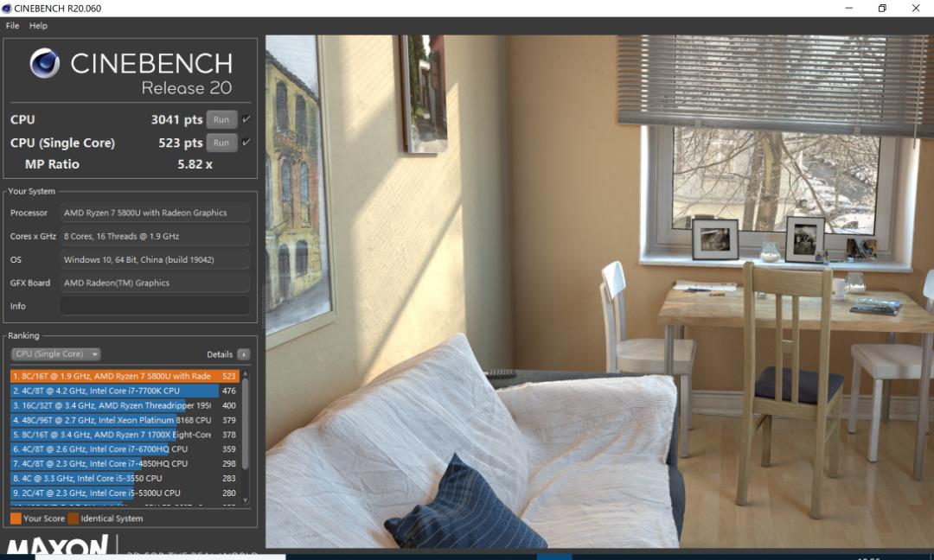Screen dimensions: 934x560
Task: Click the Cinebench title bar app icon
Action: (7, 9)
